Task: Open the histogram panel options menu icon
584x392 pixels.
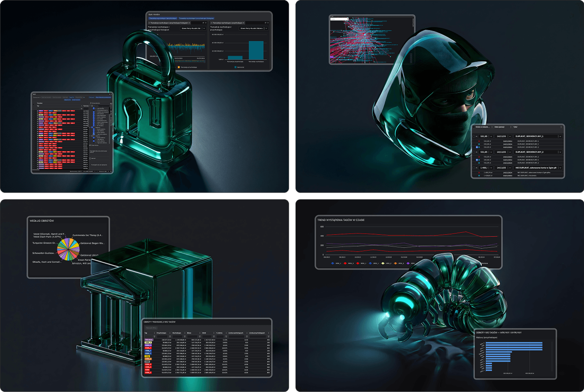Action: (x=206, y=23)
